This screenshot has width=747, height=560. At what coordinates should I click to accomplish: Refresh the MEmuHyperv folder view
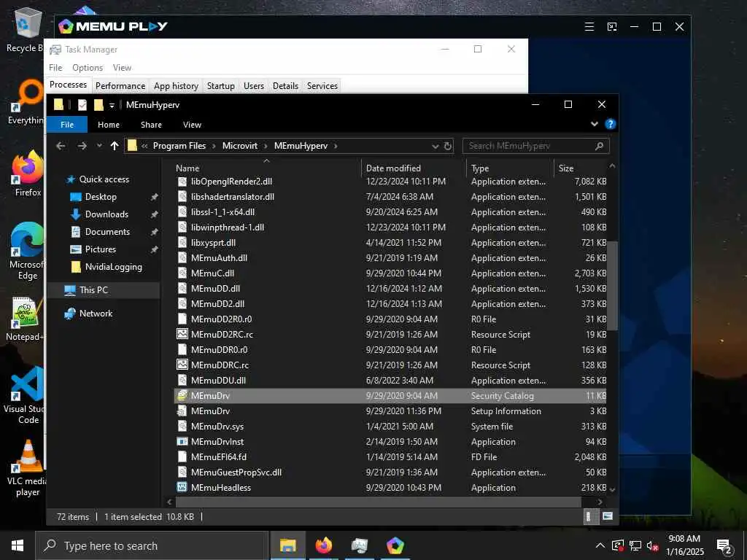coord(448,146)
